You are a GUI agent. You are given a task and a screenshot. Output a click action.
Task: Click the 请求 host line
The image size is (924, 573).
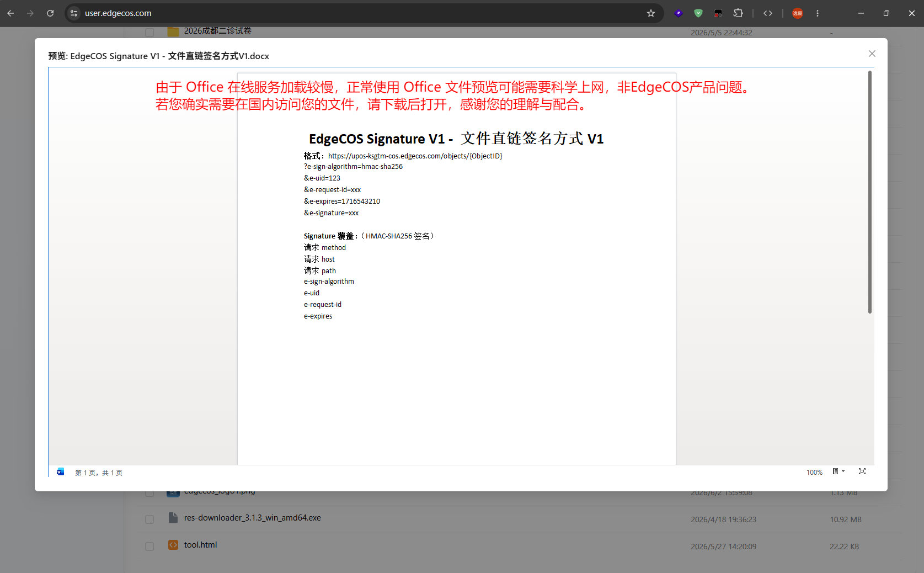tap(319, 259)
